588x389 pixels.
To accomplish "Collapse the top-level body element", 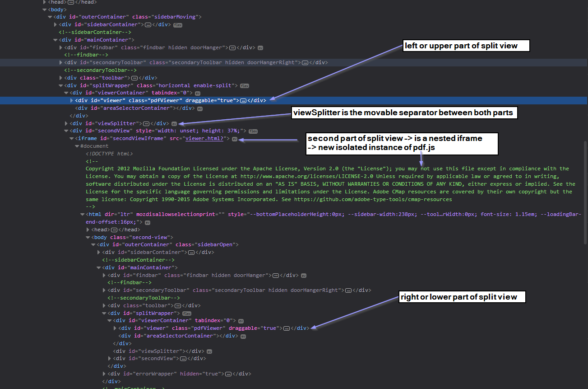I will tap(45, 9).
